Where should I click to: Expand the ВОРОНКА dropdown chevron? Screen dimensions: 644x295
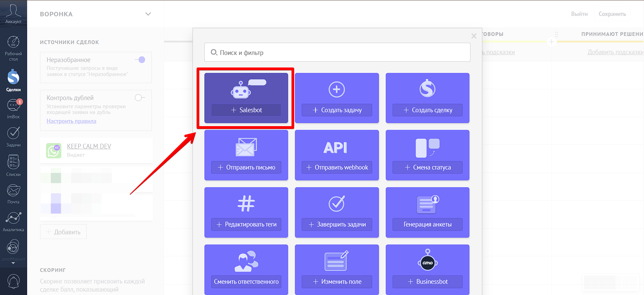coord(148,14)
